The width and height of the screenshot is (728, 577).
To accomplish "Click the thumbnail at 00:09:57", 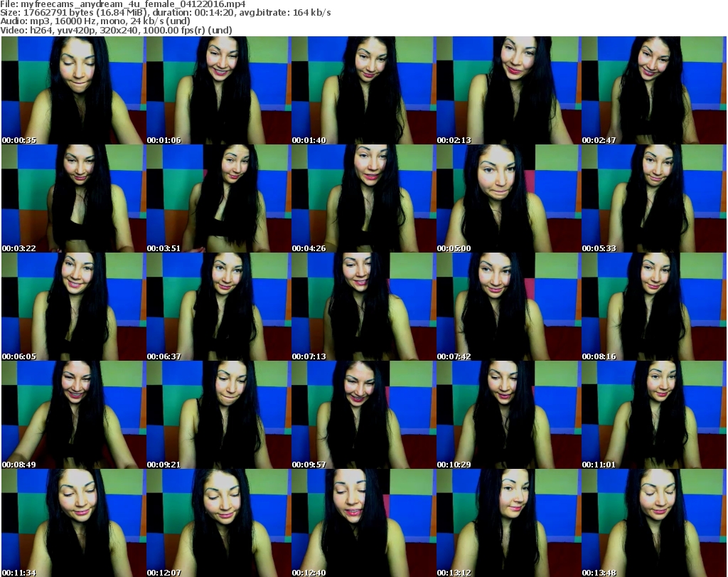I will pos(364,415).
